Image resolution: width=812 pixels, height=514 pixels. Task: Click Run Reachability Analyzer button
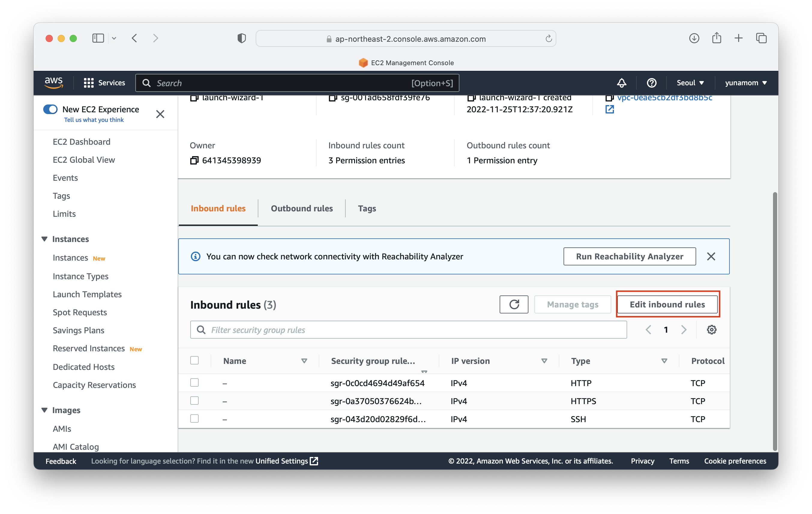point(629,256)
